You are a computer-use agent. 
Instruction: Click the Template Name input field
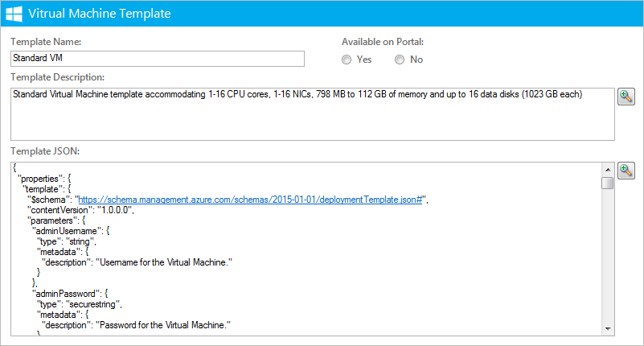[158, 59]
